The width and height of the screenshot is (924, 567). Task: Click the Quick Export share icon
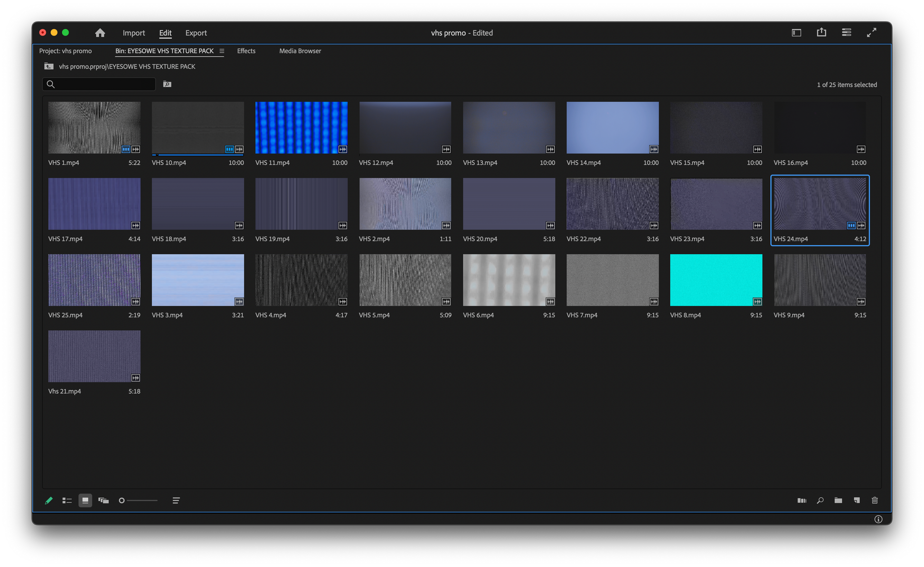pyautogui.click(x=821, y=32)
